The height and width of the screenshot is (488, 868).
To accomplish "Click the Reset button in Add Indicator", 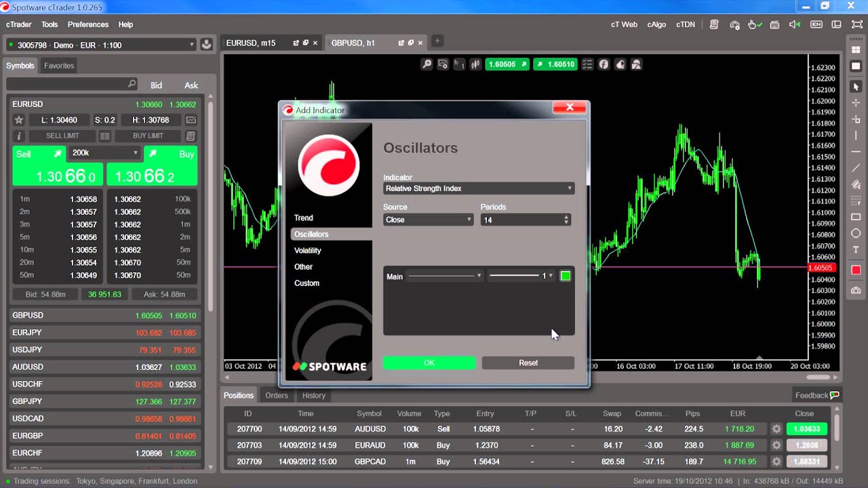I will pyautogui.click(x=528, y=363).
